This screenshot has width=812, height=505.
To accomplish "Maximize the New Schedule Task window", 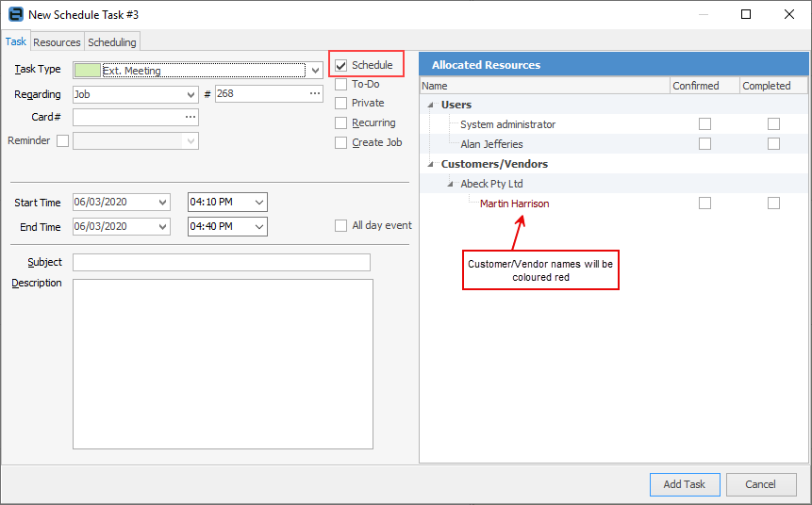I will [746, 14].
